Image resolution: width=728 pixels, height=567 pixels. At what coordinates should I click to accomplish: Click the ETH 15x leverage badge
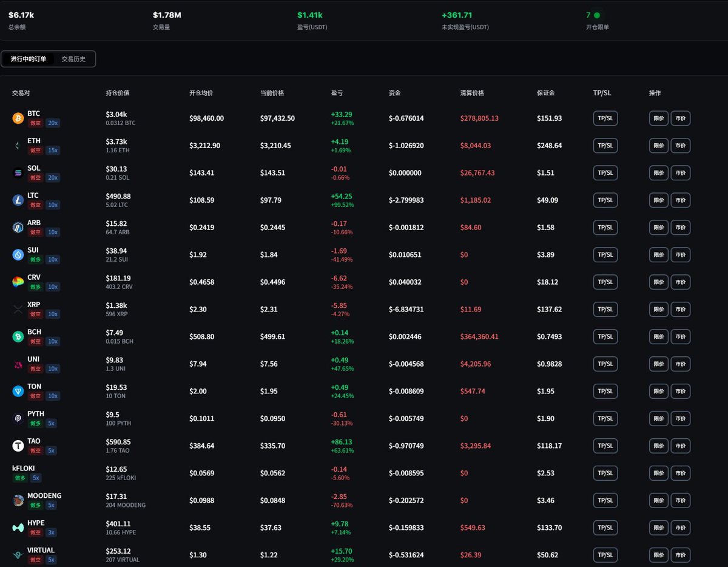tap(53, 151)
